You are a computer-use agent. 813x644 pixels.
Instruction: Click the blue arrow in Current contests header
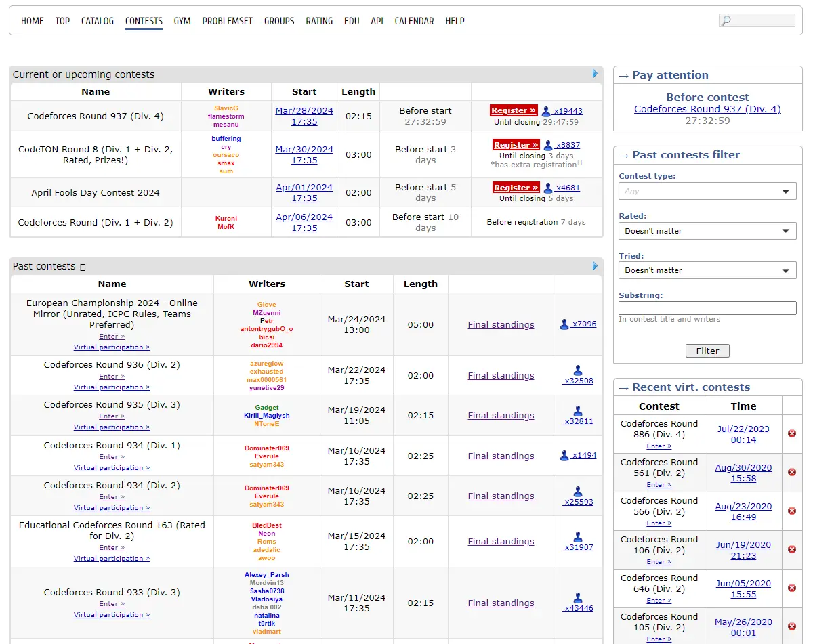tap(595, 74)
